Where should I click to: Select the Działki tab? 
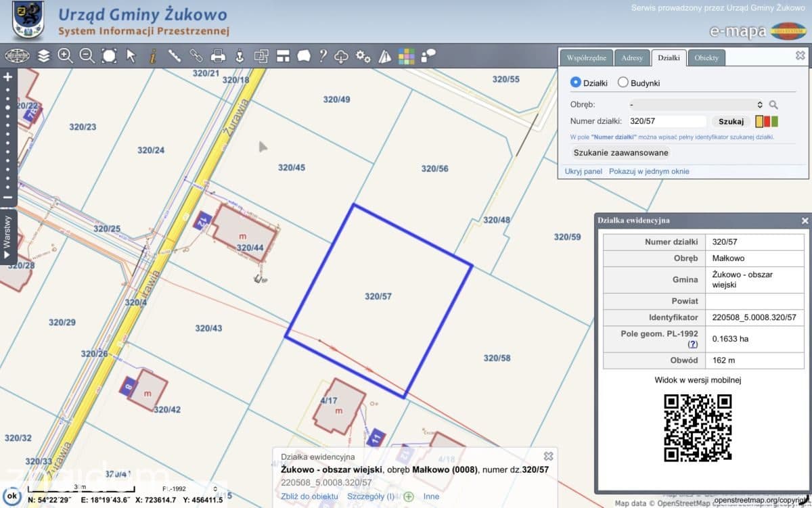tap(669, 58)
